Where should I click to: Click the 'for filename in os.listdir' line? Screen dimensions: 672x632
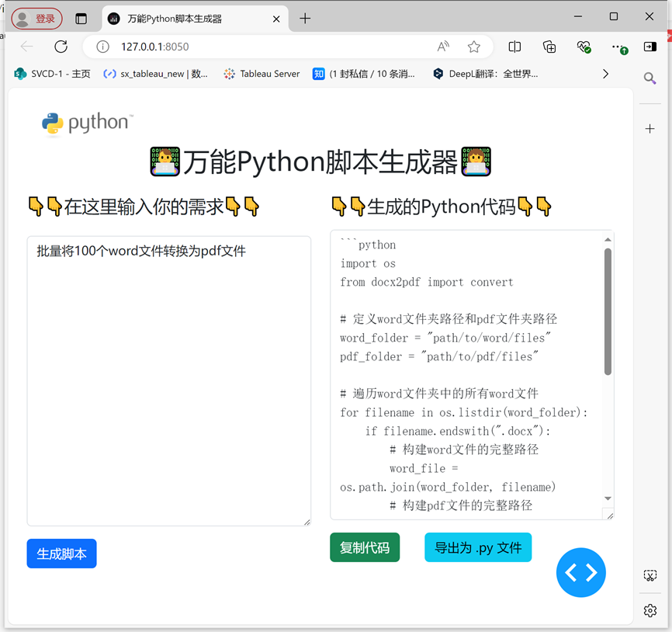click(464, 412)
